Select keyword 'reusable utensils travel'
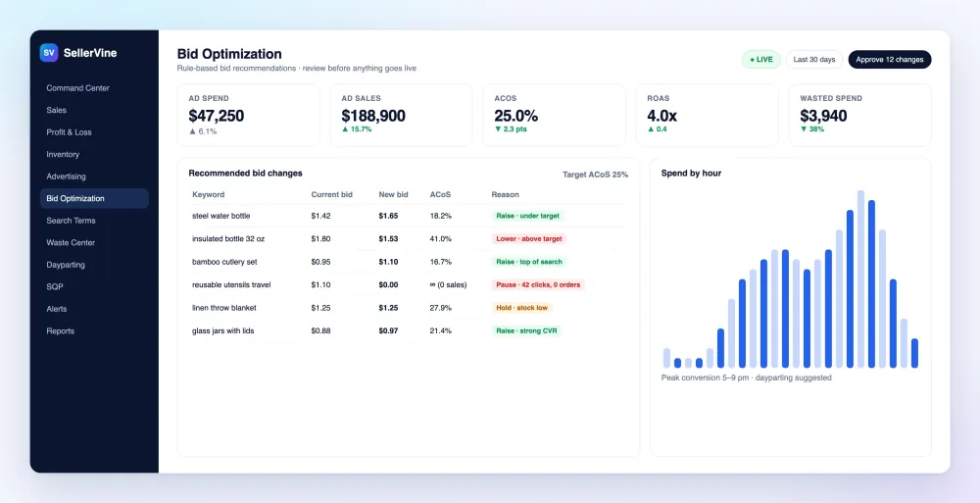980x503 pixels. click(230, 284)
